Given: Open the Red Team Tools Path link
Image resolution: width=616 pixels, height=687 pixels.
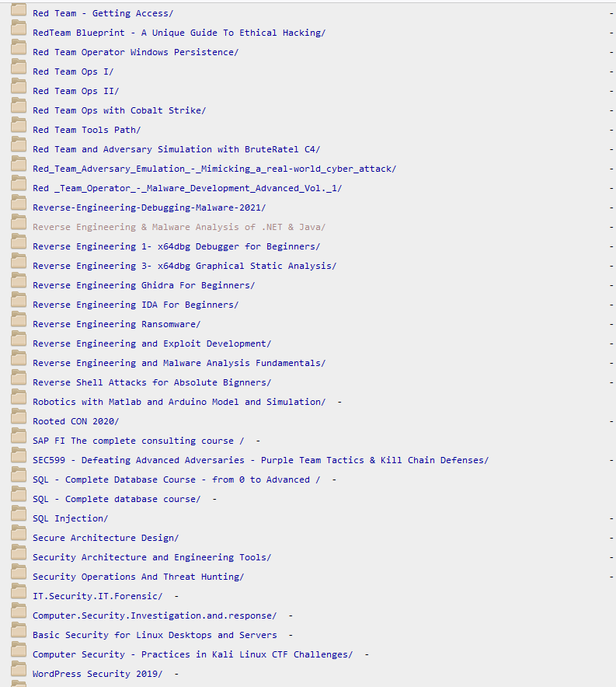Looking at the screenshot, I should tap(87, 130).
